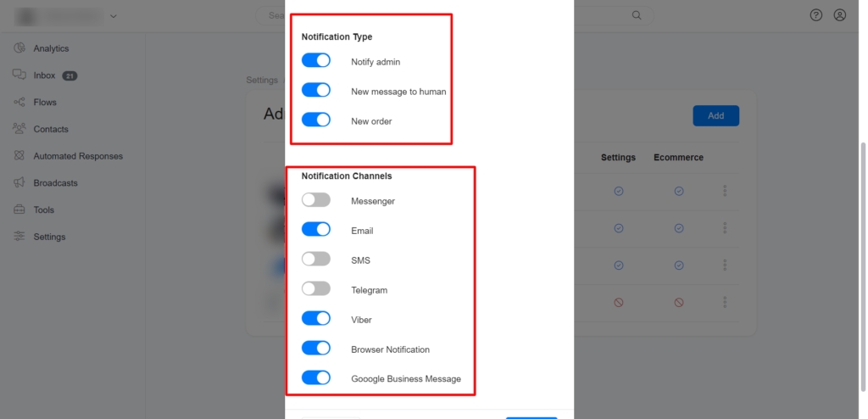Click the page vertical scrollbar
This screenshot has height=419, width=868.
tap(864, 266)
